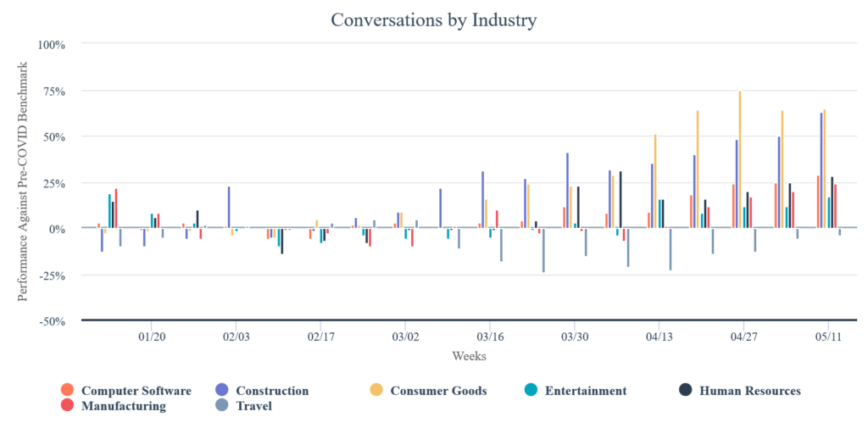
Task: Click the Manufacturing legend color dot
Action: coord(67,405)
